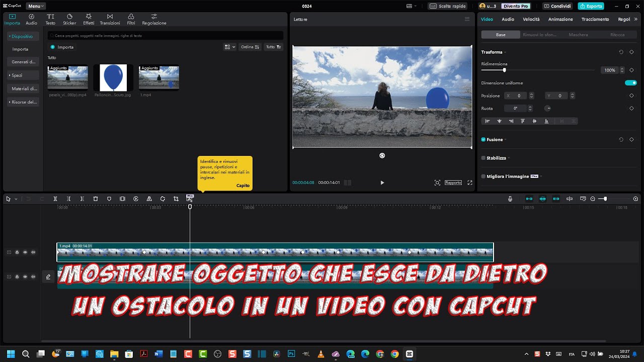
Task: Select the Maschera sub-tab
Action: click(578, 35)
